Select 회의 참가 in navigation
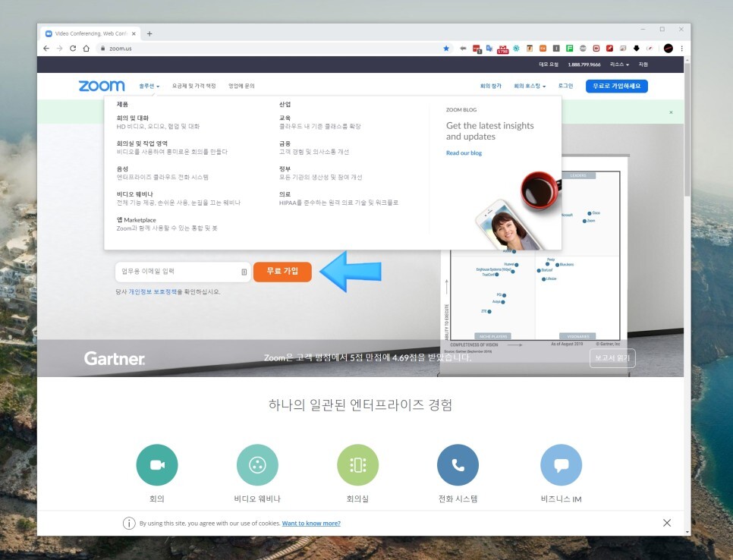733x560 pixels. 490,86
